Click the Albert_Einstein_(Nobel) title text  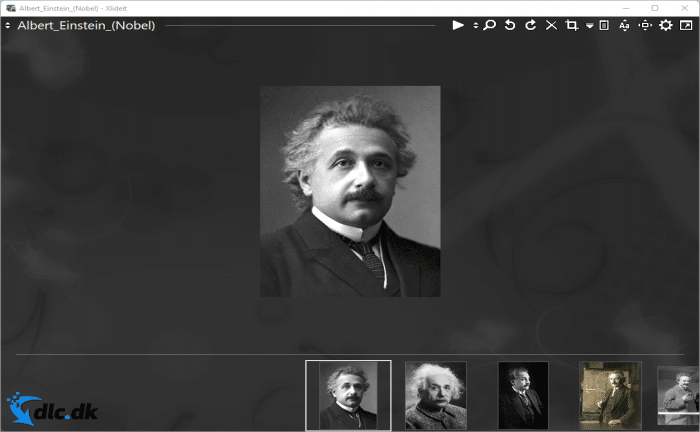pos(86,25)
